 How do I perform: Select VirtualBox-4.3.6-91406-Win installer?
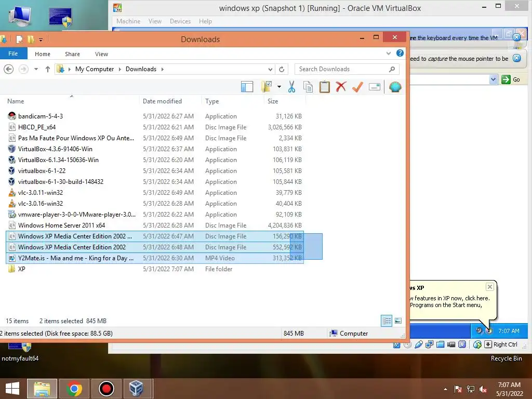pos(55,149)
